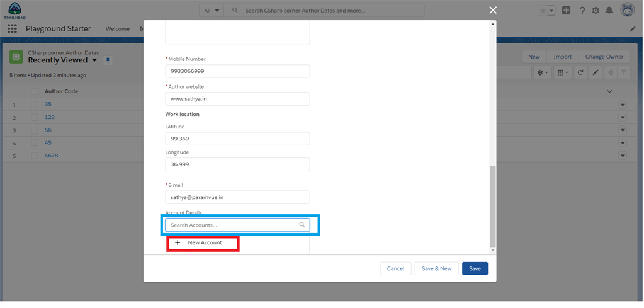Viewport: 644px width, 308px height.
Task: Click Cancel in the dialog
Action: point(395,268)
